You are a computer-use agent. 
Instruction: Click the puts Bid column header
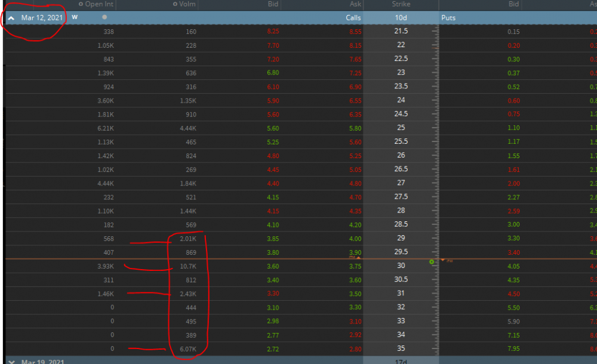click(x=513, y=4)
